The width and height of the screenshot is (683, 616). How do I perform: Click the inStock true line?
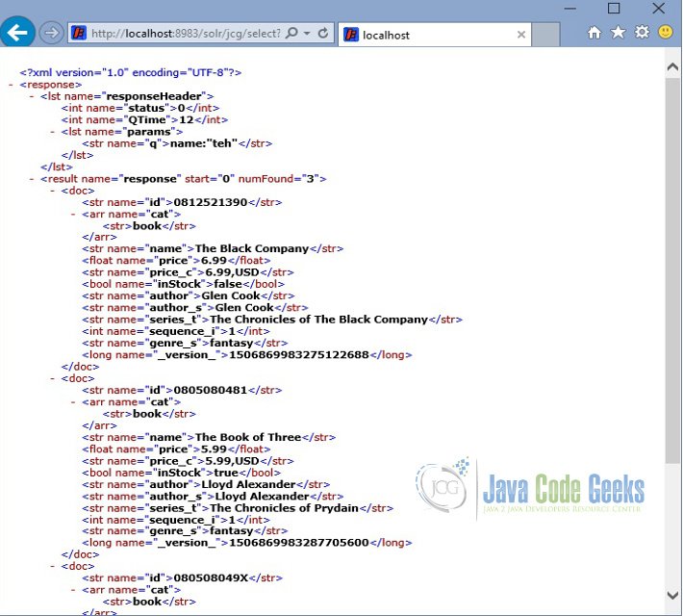coord(182,473)
